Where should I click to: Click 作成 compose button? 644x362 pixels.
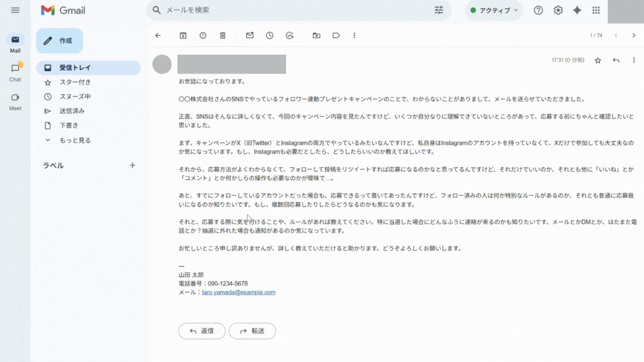coord(60,41)
